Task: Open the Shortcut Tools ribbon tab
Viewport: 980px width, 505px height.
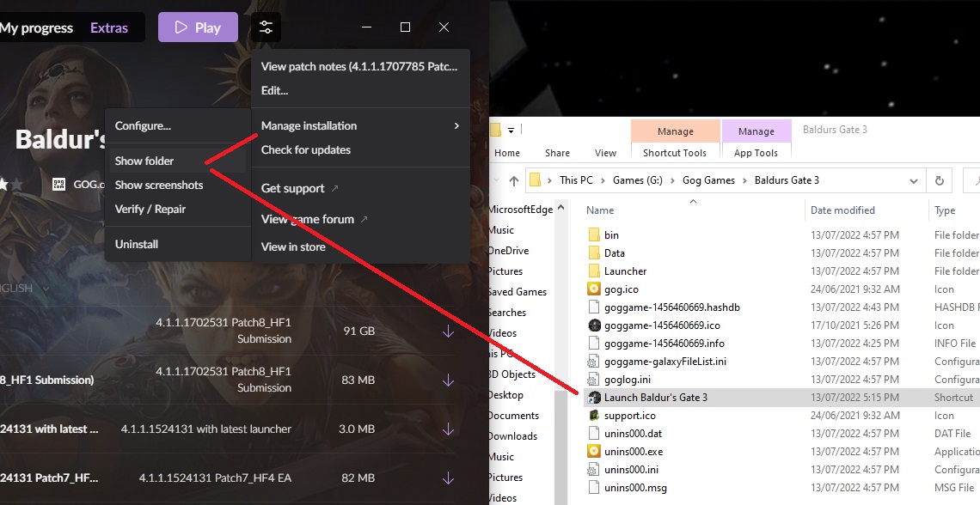Action: tap(675, 153)
